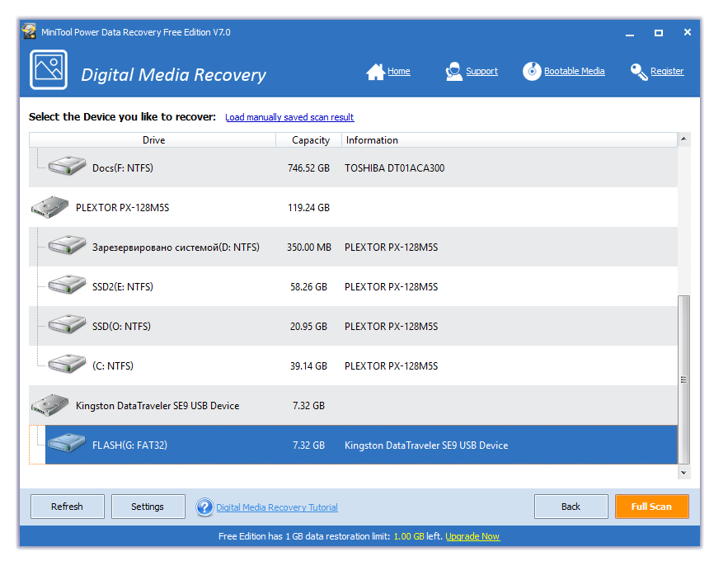This screenshot has height=561, width=728.
Task: Click the PLEXTOR PX-128M5S disk icon
Action: pos(49,208)
